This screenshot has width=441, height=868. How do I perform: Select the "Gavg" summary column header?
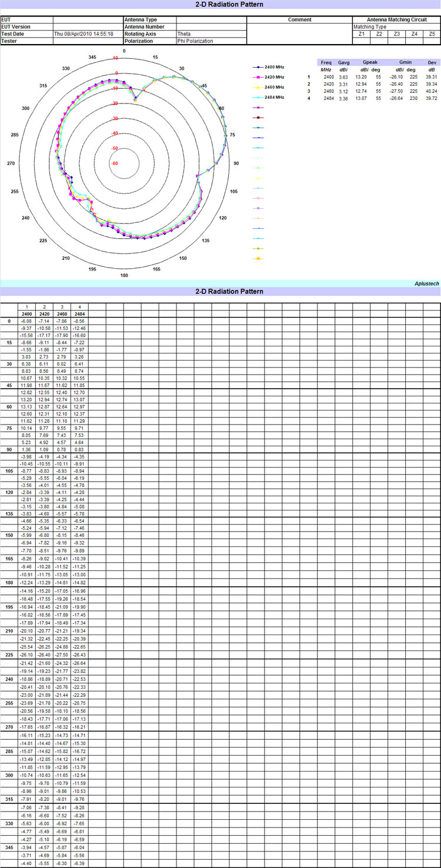pos(345,62)
